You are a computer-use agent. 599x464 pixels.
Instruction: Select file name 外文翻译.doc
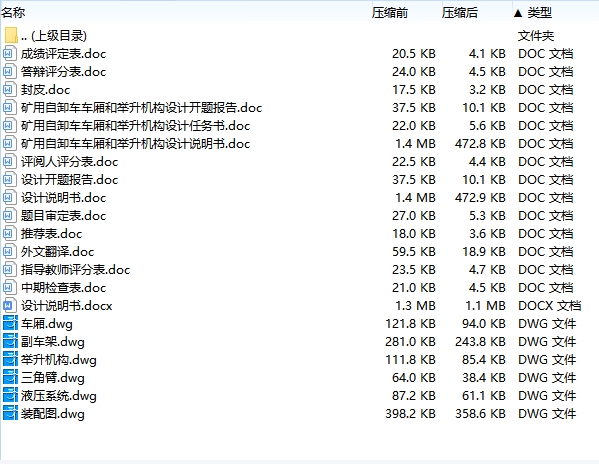pos(57,251)
